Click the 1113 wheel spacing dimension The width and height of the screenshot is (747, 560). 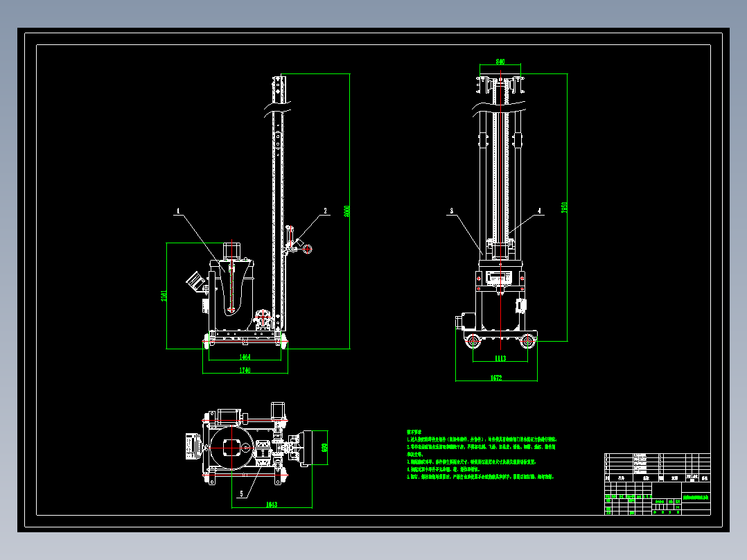[x=500, y=358]
